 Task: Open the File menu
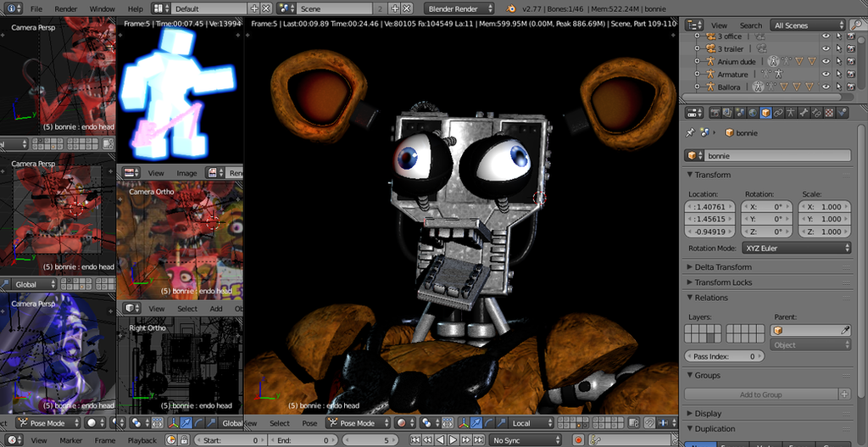[x=36, y=8]
